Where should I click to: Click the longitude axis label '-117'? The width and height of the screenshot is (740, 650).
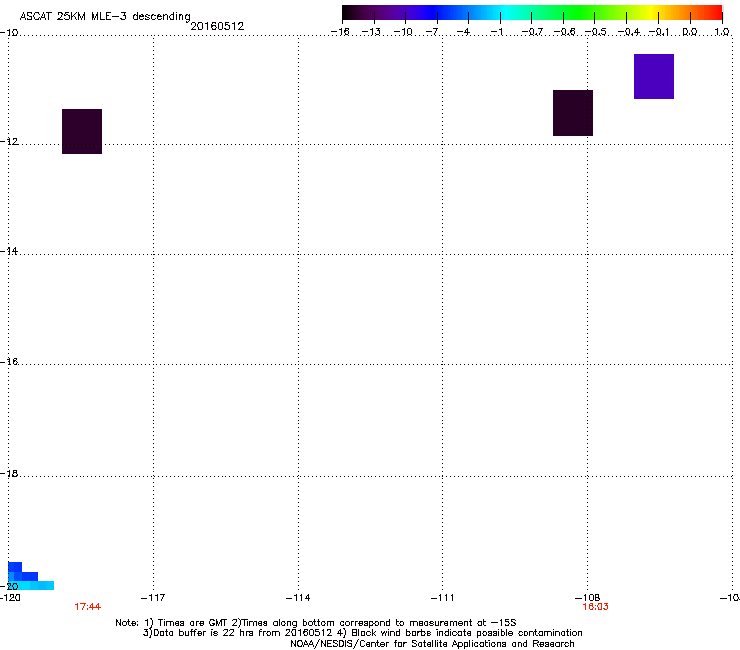153,598
